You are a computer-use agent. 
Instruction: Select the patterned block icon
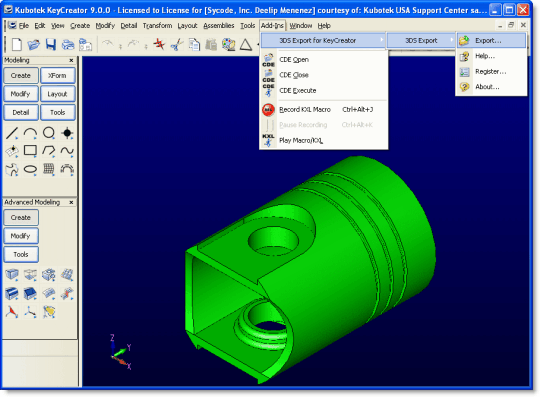coord(67,275)
